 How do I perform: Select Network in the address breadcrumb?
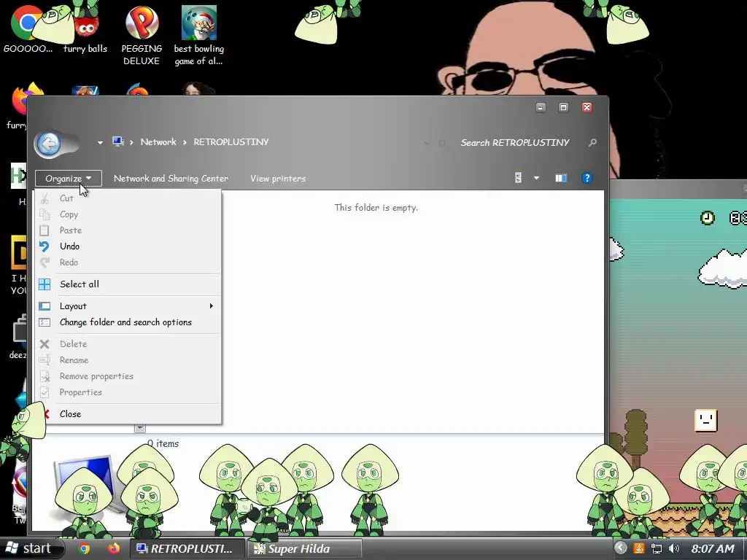point(158,142)
